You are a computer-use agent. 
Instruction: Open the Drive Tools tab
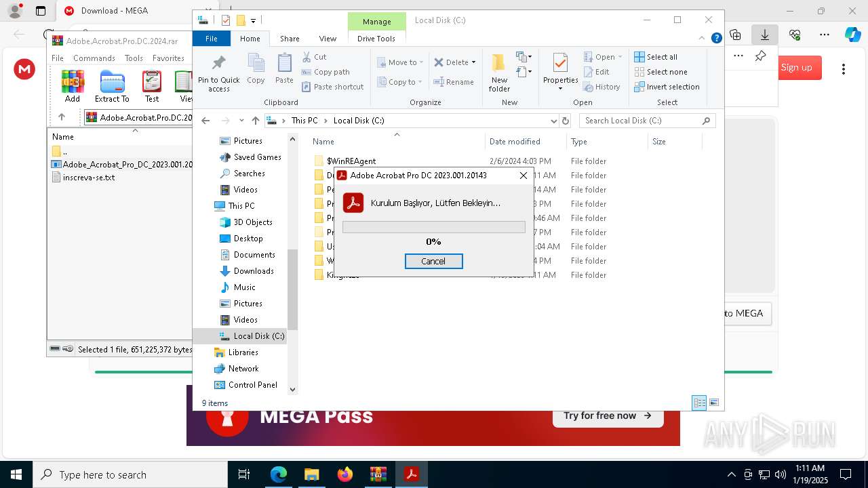click(x=376, y=39)
